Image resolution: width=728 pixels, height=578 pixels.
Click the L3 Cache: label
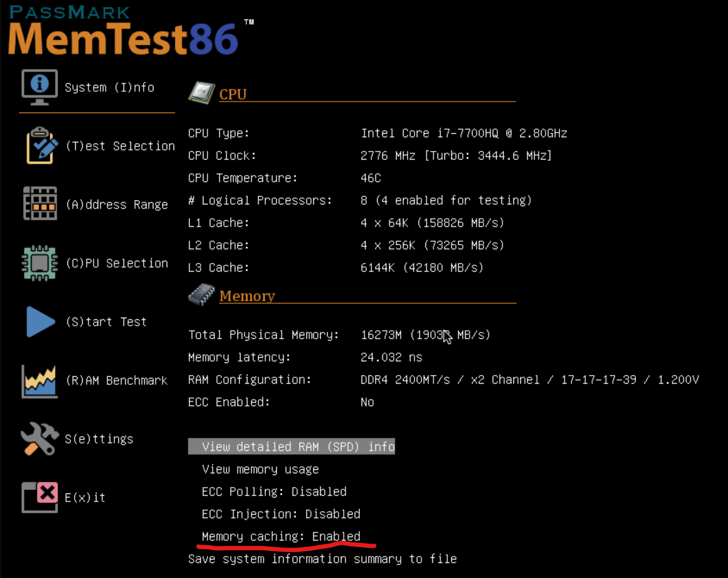pos(219,268)
